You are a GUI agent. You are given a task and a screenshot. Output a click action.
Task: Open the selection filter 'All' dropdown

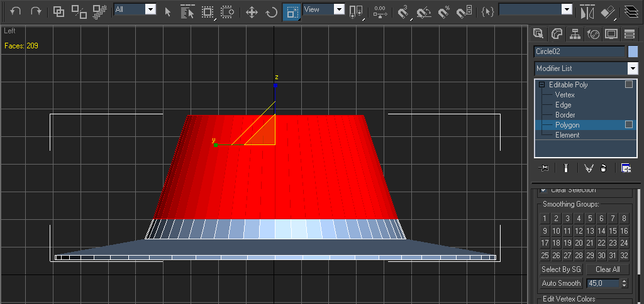tap(150, 9)
